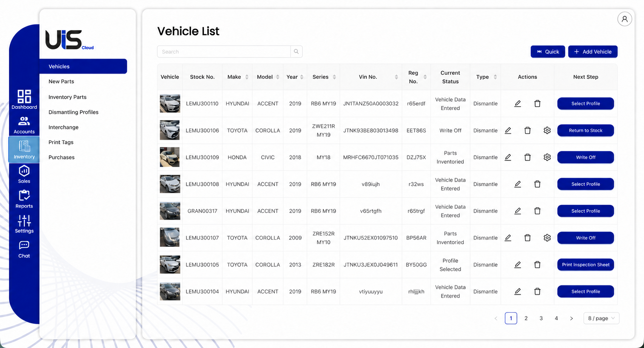Edit vehicle LEMU300110 with pencil icon
644x348 pixels.
tap(518, 103)
